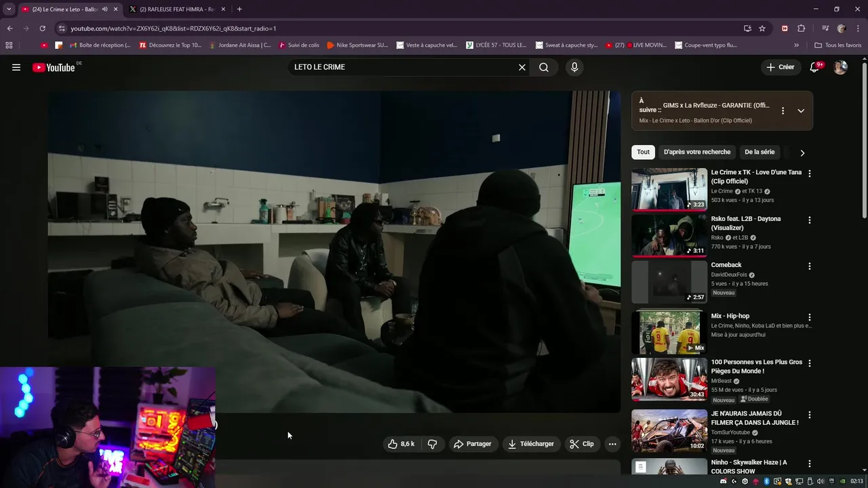The image size is (868, 488).
Task: Click the video player frame
Action: [x=334, y=251]
